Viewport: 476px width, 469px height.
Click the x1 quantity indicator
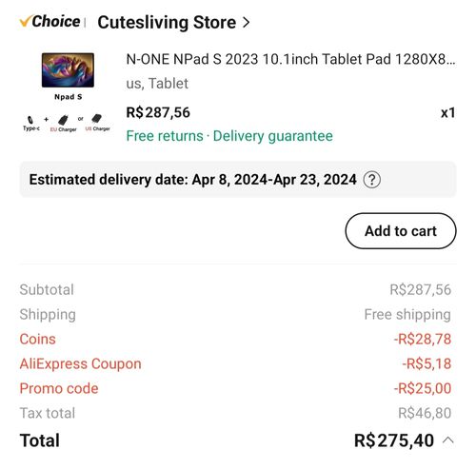pos(447,113)
